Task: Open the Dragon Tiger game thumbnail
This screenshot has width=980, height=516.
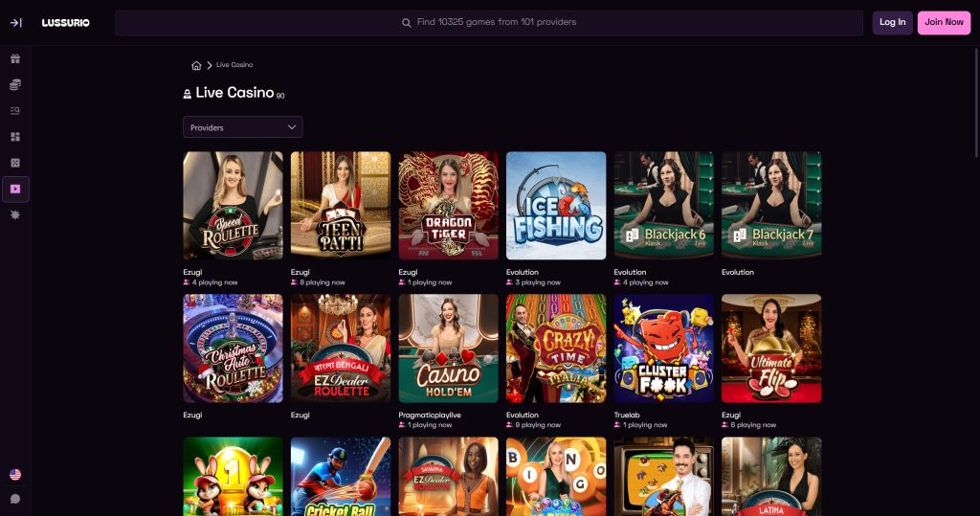Action: [x=448, y=205]
